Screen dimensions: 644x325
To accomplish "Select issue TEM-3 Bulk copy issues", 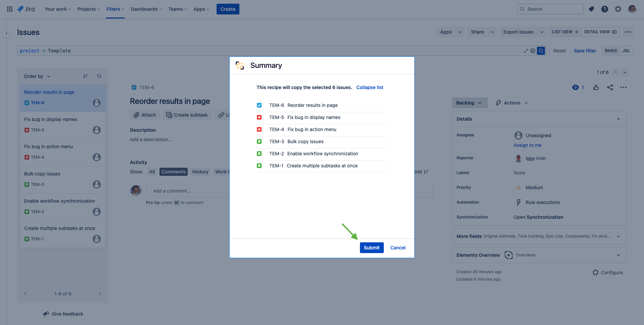I will coord(62,179).
